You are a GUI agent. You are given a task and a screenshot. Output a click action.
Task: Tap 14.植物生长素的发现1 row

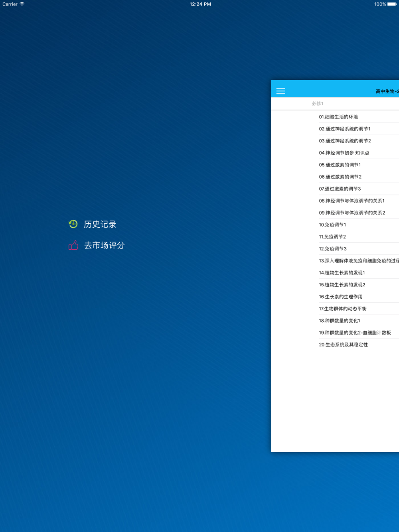pos(342,273)
